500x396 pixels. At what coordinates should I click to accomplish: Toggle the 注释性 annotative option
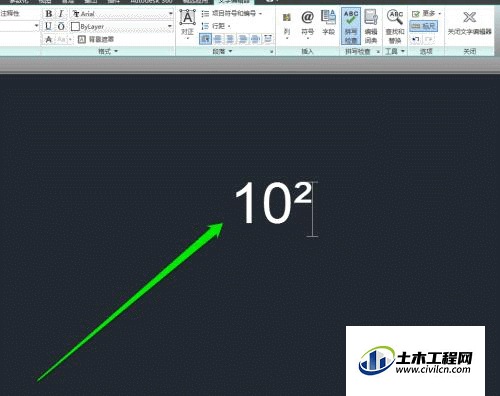coord(10,13)
